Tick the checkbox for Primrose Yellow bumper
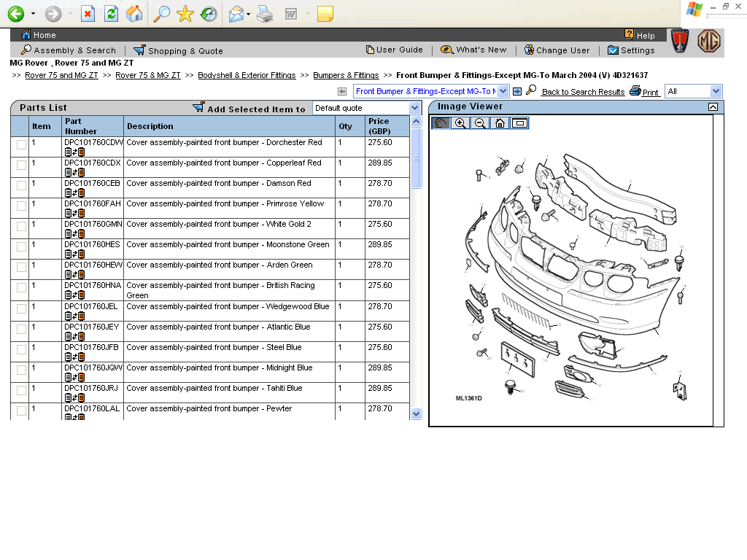Image resolution: width=747 pixels, height=560 pixels. (x=21, y=206)
